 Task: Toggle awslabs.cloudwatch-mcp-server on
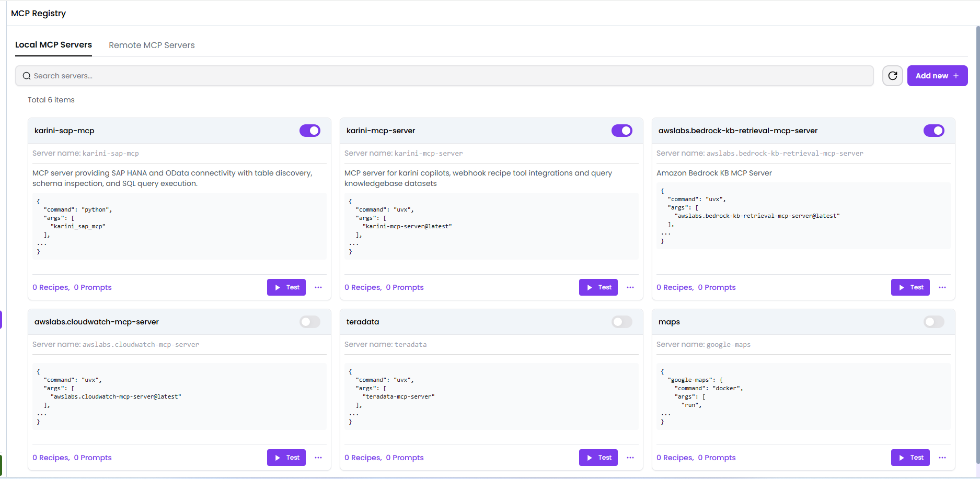click(x=309, y=322)
